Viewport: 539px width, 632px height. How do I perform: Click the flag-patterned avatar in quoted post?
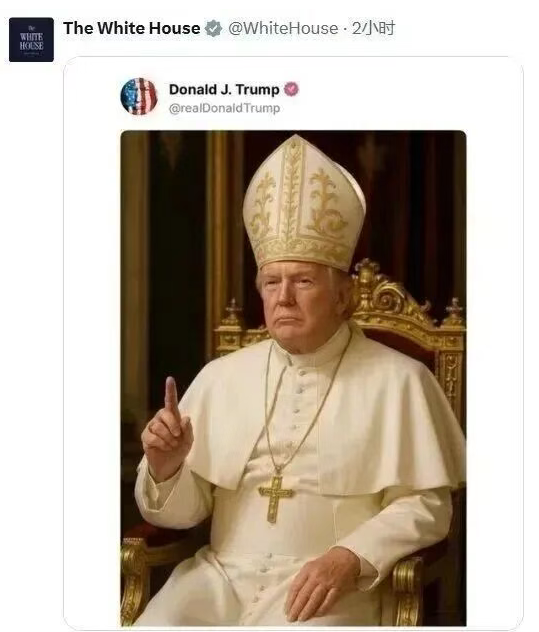[x=139, y=96]
